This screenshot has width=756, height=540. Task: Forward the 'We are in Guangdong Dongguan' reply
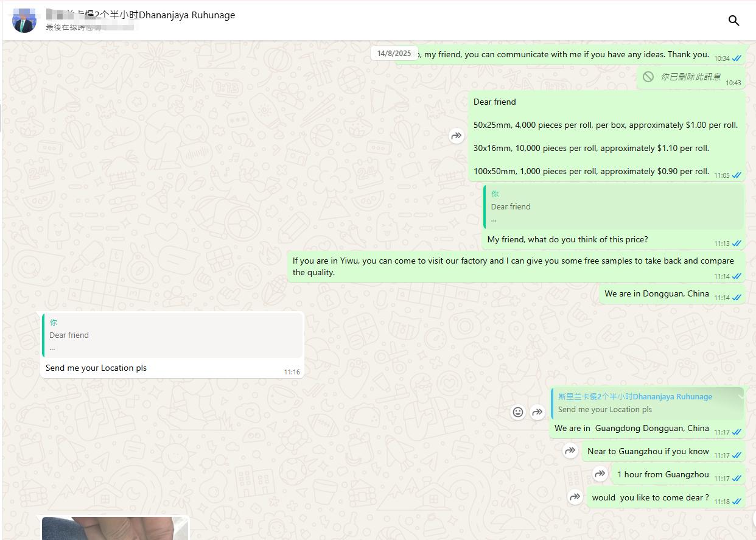click(537, 412)
